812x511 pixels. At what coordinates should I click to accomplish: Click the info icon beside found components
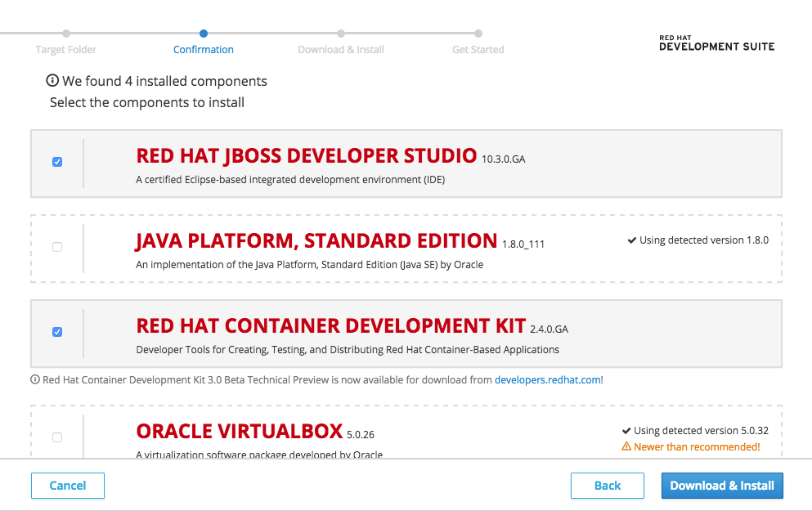[52, 80]
